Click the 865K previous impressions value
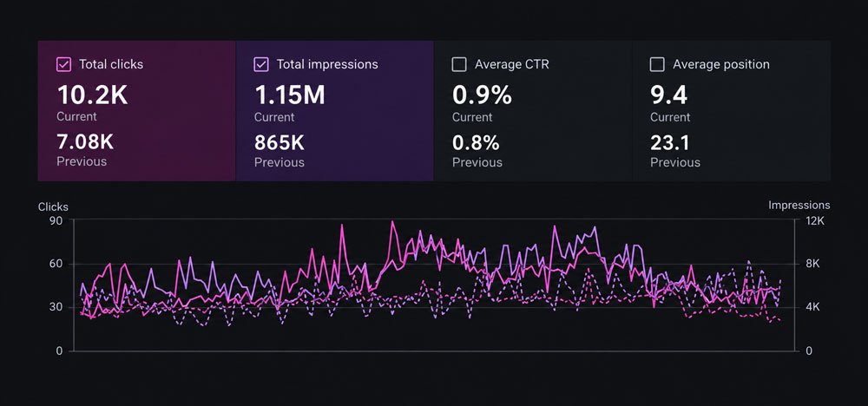The width and height of the screenshot is (868, 406). pyautogui.click(x=279, y=142)
